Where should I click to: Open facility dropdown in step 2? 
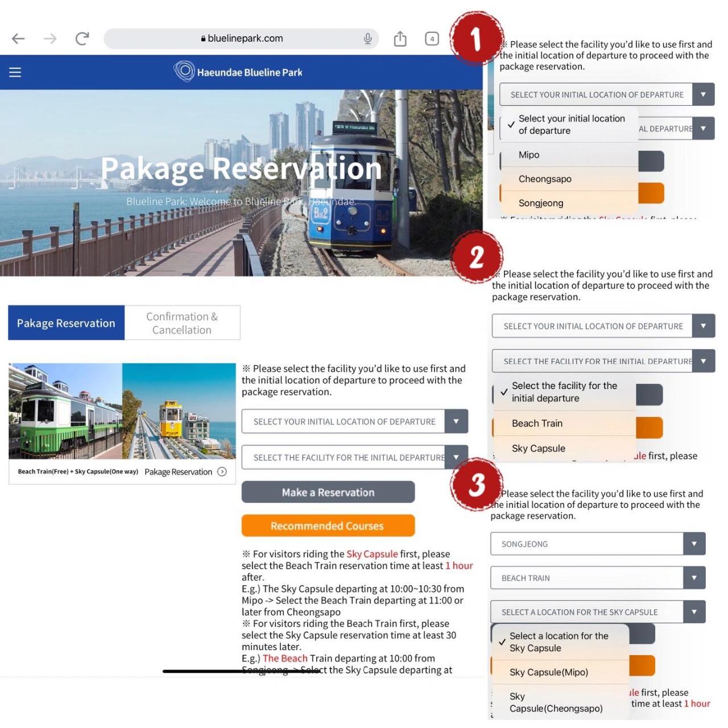(x=603, y=361)
